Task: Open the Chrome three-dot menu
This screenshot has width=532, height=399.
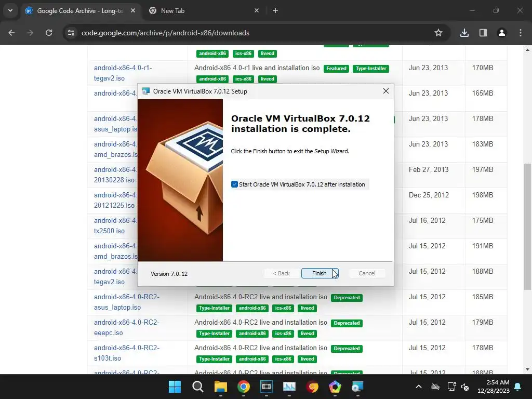Action: (521, 33)
